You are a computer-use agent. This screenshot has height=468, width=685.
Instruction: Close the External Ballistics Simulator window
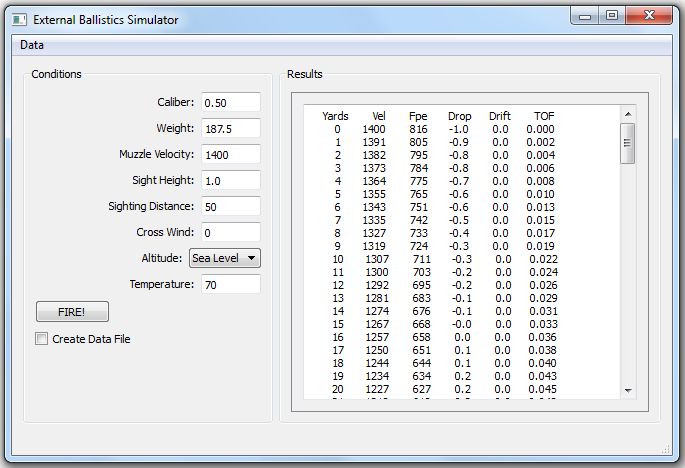pos(649,16)
